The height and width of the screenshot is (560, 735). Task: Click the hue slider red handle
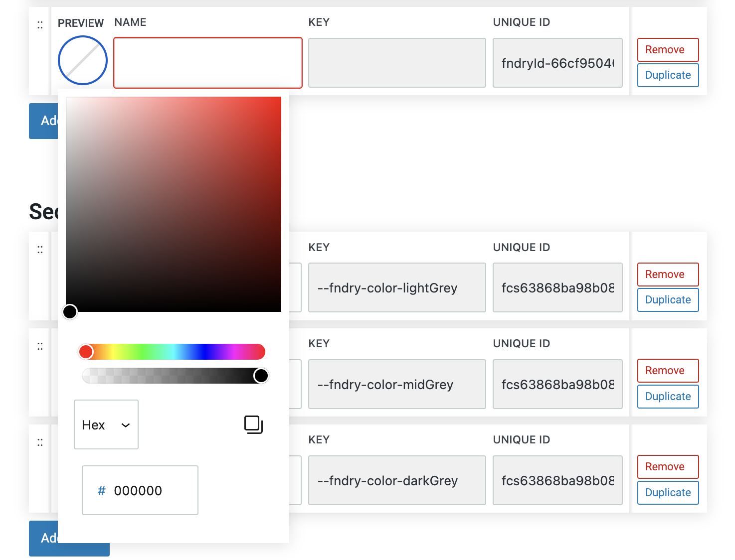click(86, 352)
